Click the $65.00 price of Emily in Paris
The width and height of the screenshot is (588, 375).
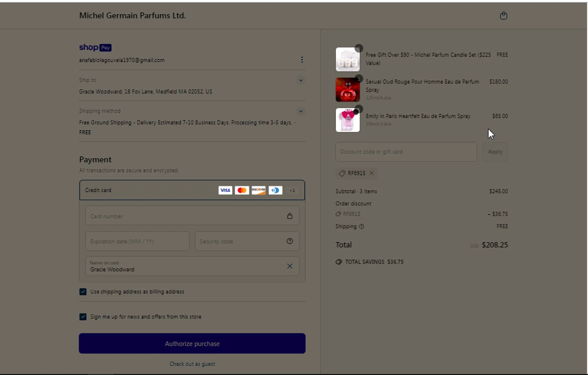pos(500,116)
